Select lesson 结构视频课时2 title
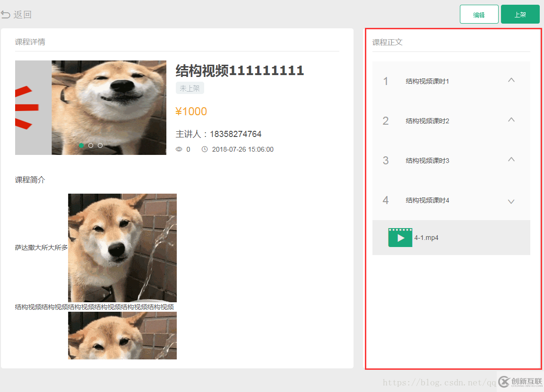Screen dimensions: 544x392 tap(427, 121)
